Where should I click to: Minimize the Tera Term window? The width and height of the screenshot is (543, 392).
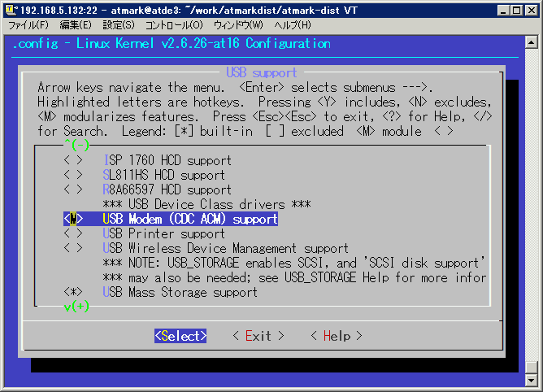tap(503, 11)
